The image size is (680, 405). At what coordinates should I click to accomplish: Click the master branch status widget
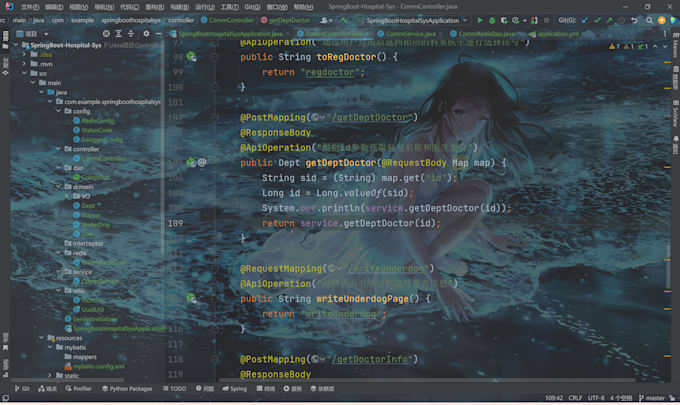click(x=652, y=398)
